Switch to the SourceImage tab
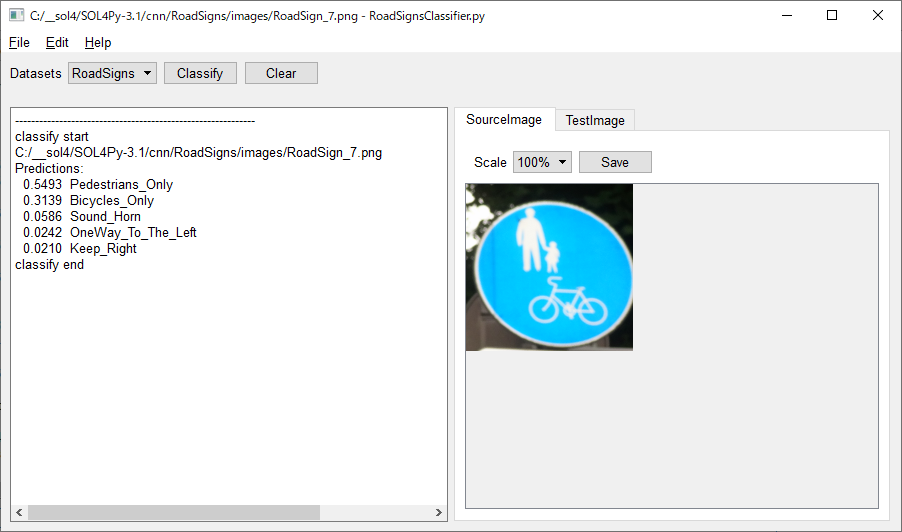 coord(504,120)
